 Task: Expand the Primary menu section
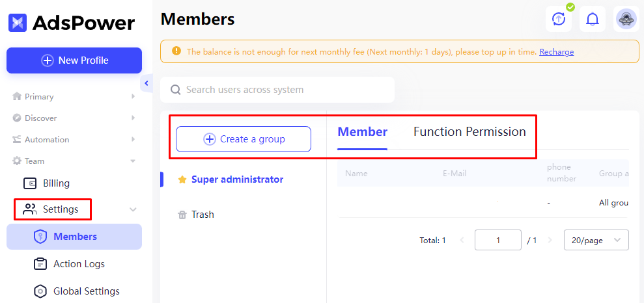click(74, 96)
